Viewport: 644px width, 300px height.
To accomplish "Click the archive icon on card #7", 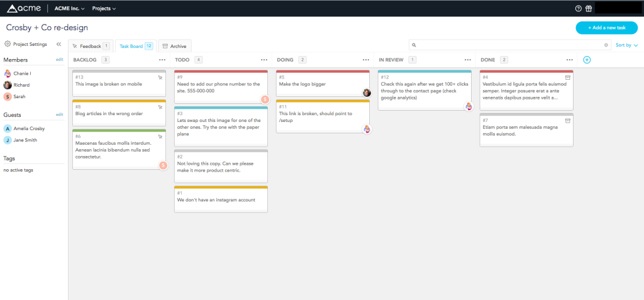I will 568,120.
